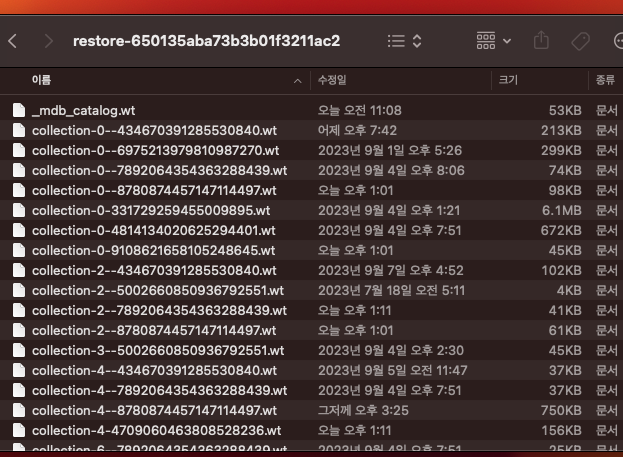This screenshot has width=623, height=457.
Task: Click document icon of collection-2--5002660850936792551.wt
Action: coord(19,290)
